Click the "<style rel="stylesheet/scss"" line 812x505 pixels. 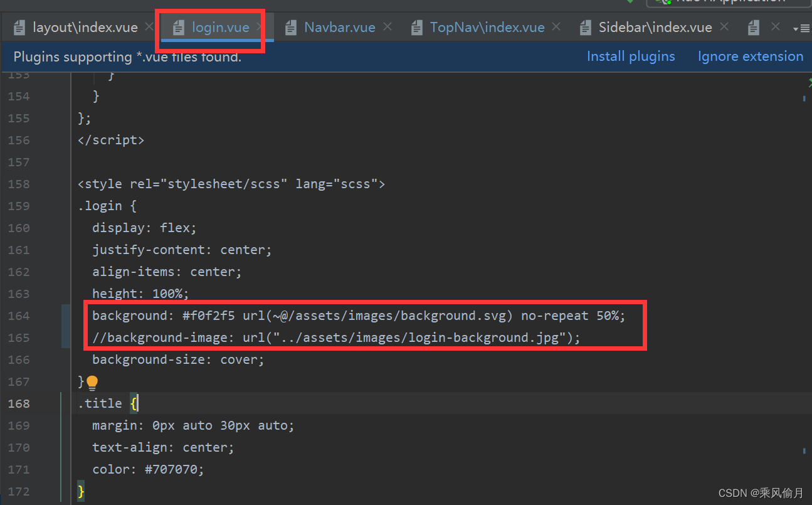click(231, 184)
